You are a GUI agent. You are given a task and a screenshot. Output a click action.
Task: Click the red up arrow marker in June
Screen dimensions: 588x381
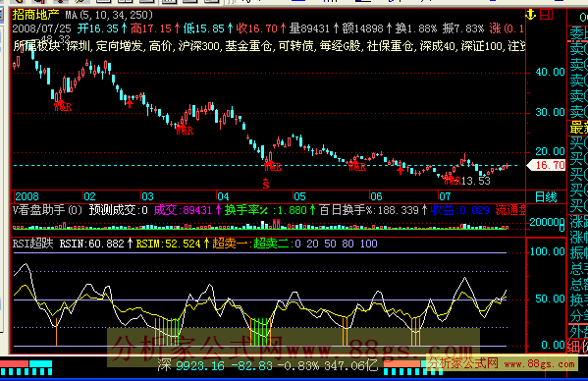click(401, 170)
